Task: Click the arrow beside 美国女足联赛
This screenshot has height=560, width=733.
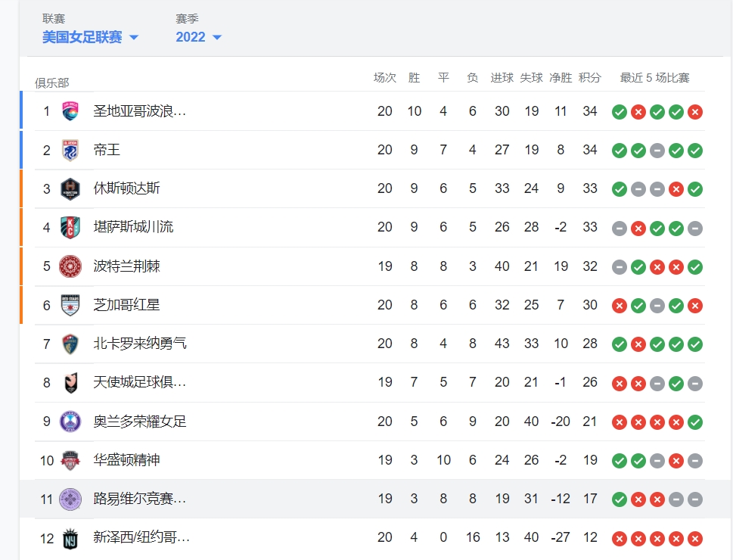Action: point(134,37)
